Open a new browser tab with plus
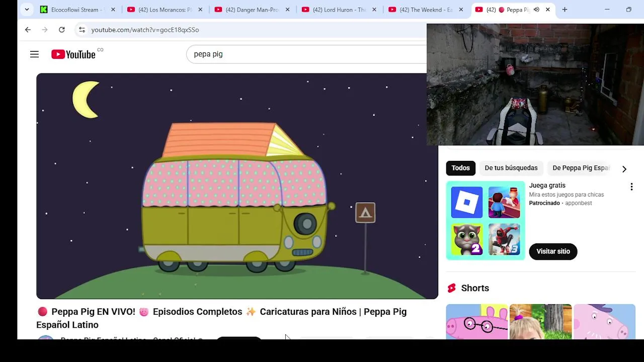Screen dimensions: 644x362 (x=565, y=10)
